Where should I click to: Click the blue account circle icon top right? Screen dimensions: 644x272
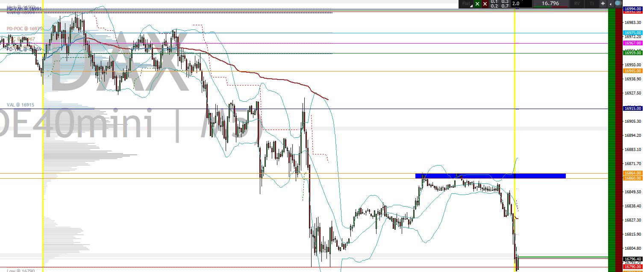618,4
